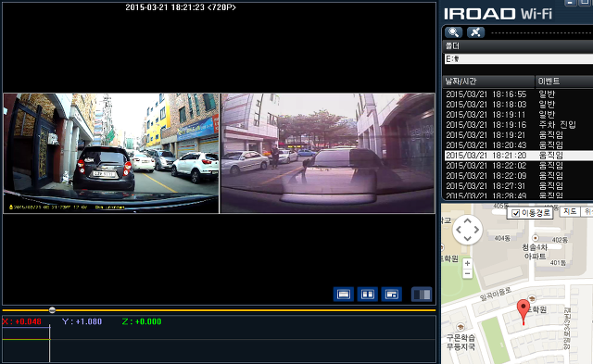Select the single-view layout icon
The width and height of the screenshot is (593, 364).
pyautogui.click(x=344, y=295)
